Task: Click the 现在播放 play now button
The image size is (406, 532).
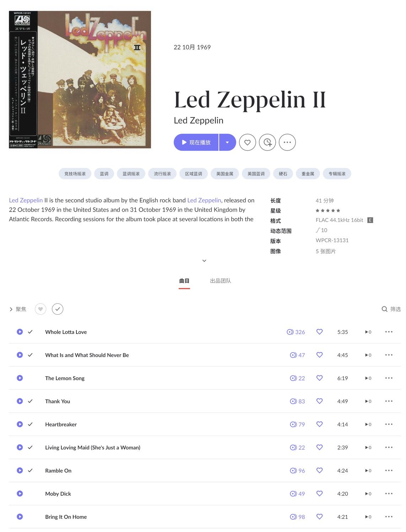Action: 196,142
